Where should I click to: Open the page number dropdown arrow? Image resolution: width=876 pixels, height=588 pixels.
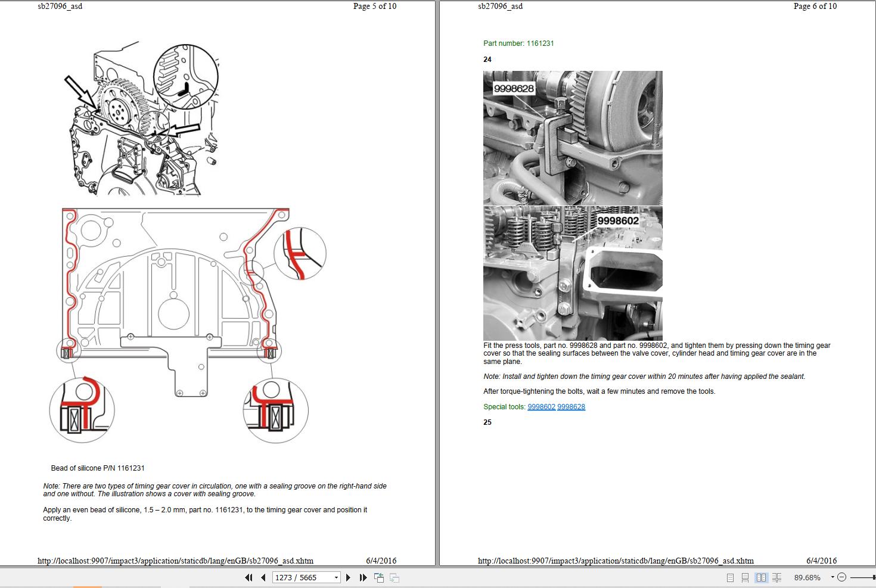(336, 577)
